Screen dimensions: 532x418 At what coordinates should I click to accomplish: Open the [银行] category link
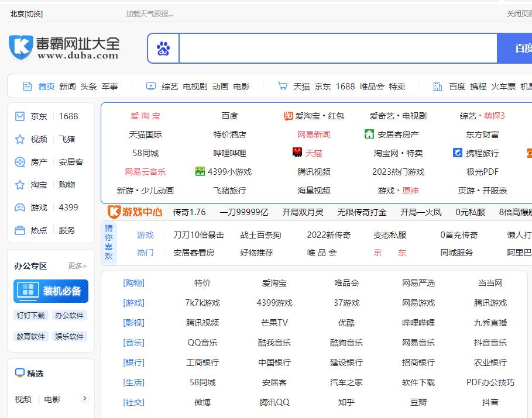[x=133, y=362]
